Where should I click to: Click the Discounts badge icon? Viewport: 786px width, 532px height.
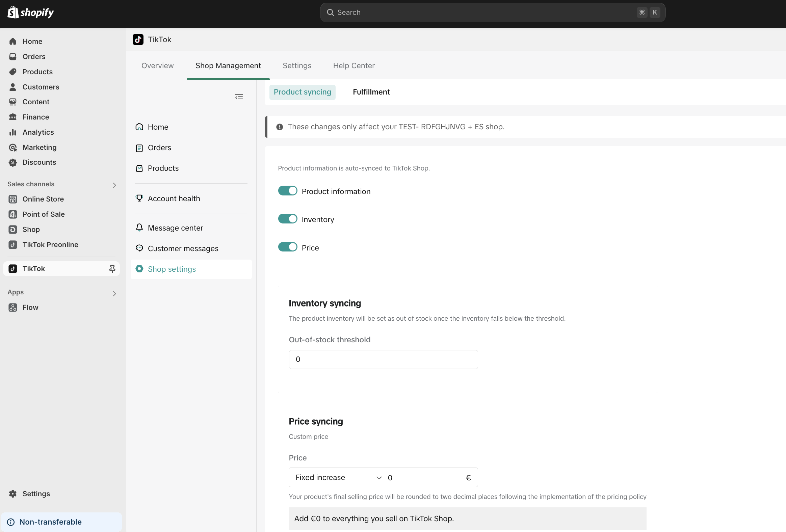[13, 162]
